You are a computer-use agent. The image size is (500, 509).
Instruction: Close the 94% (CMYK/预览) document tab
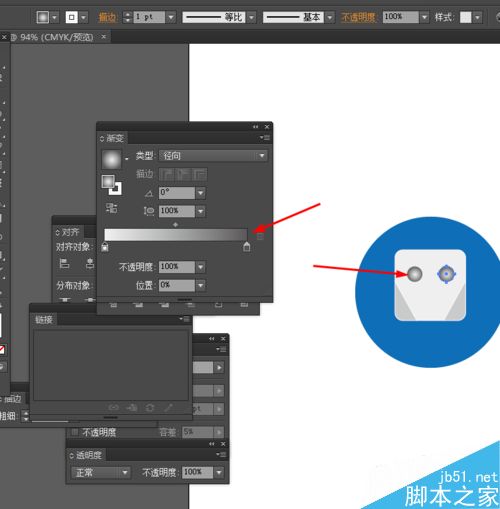pyautogui.click(x=104, y=36)
